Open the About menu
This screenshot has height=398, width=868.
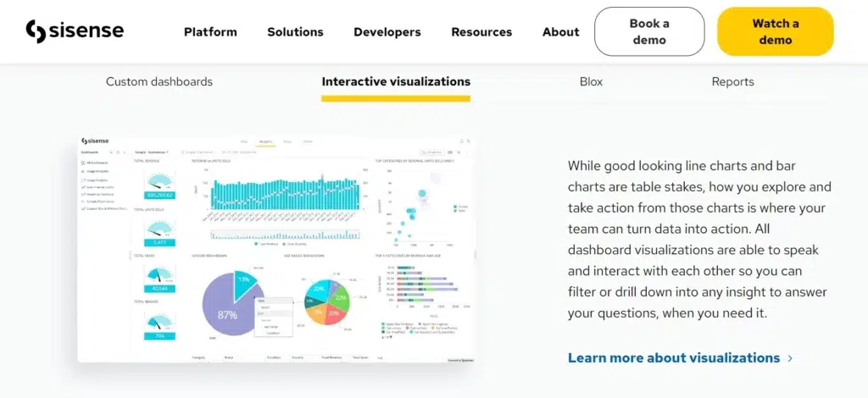click(x=561, y=32)
